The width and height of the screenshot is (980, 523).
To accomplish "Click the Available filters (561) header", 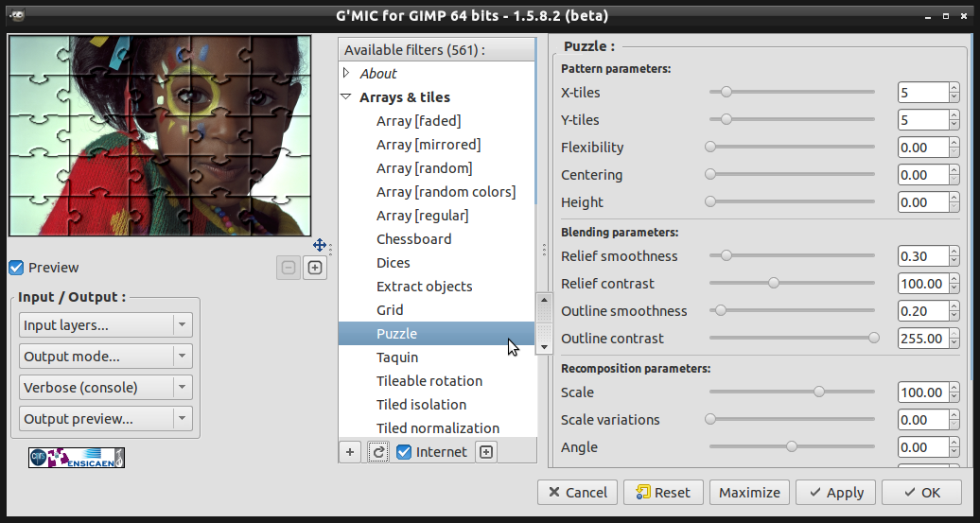I will (x=437, y=50).
